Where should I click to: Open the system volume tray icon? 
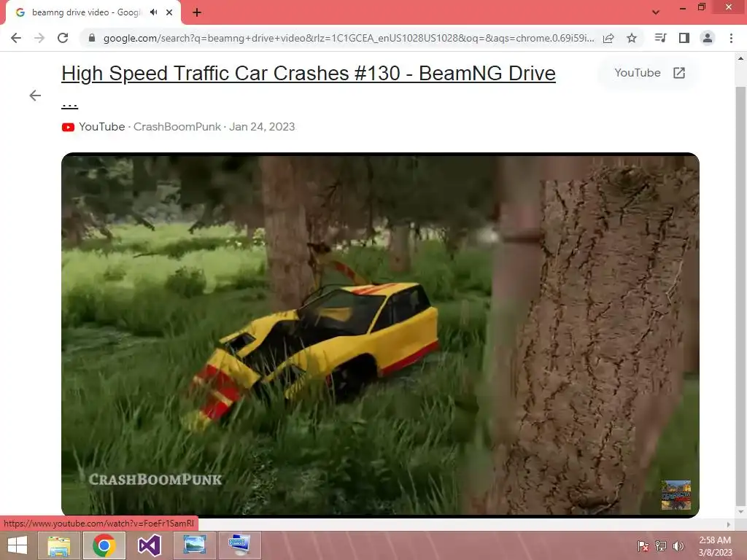pyautogui.click(x=678, y=545)
